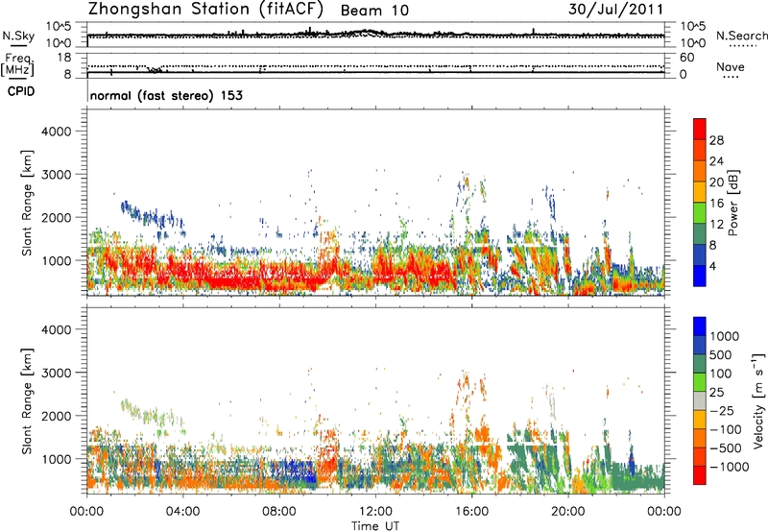Click the -25 tick on the velocity colorbar
Screen dimensions: 768x532
pyautogui.click(x=722, y=410)
